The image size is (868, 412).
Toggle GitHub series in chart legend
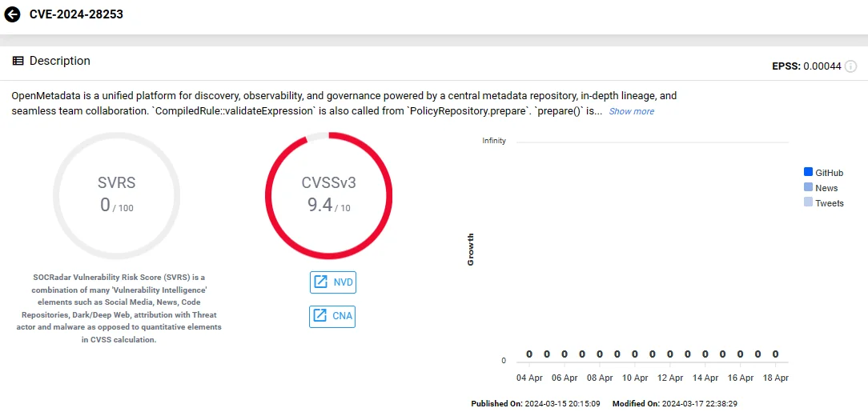[823, 173]
